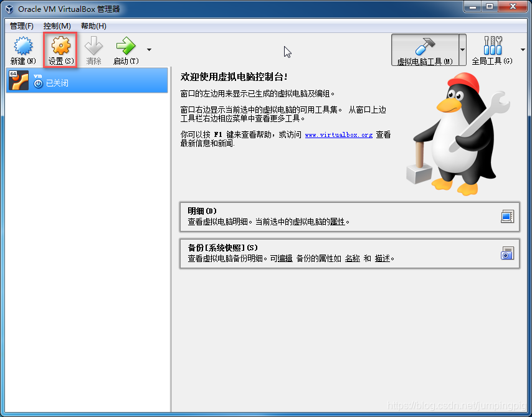Click the 欢迎使用虚拟电脑控制台! heading
The image size is (532, 417).
[234, 77]
